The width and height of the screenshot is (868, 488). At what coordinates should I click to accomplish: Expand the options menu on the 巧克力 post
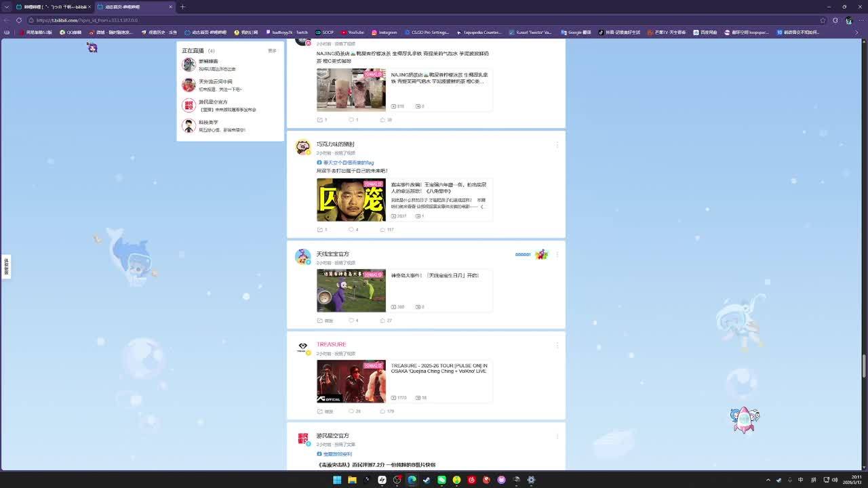pos(557,144)
